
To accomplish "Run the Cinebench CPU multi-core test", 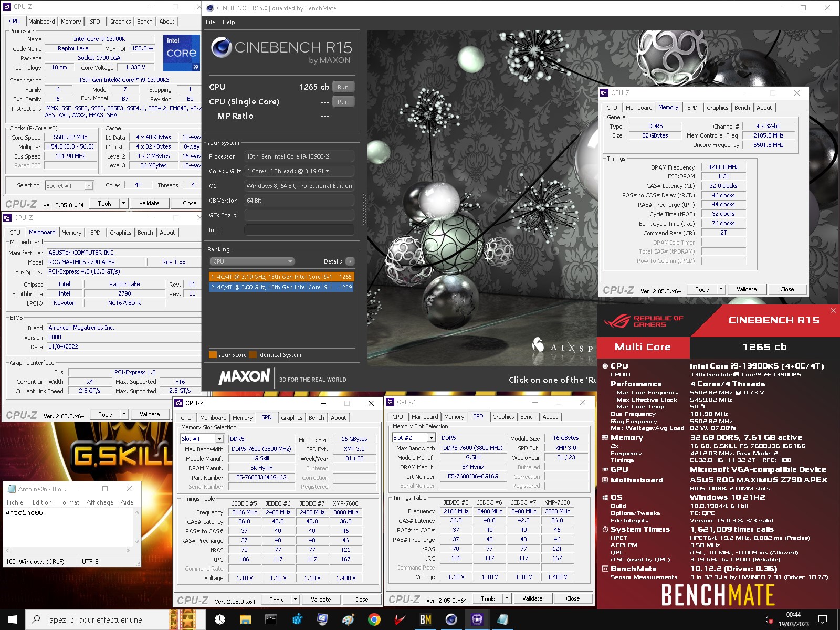I will click(x=343, y=87).
